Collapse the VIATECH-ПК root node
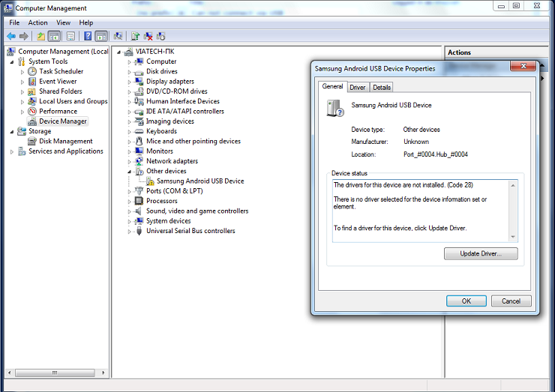 coord(118,52)
